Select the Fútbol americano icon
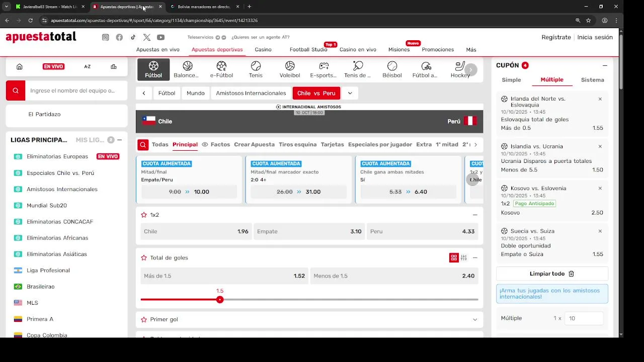Viewport: 644px width, 362px height. [x=425, y=69]
